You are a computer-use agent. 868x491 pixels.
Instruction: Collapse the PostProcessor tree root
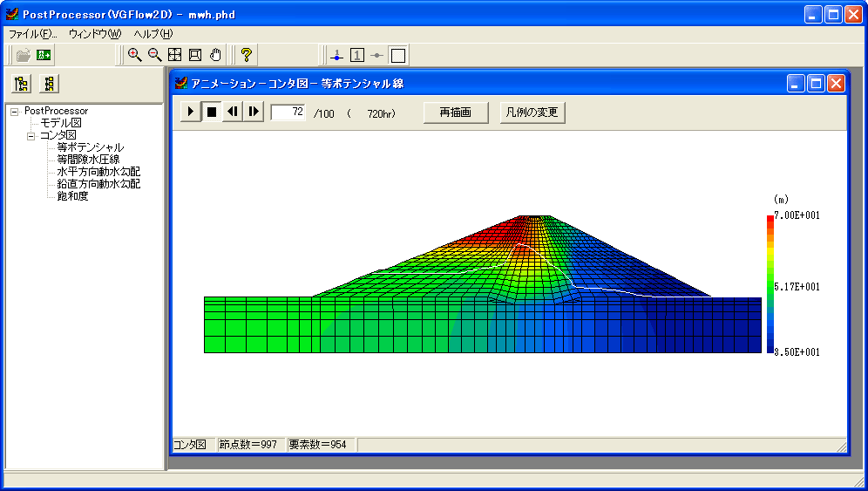[x=15, y=112]
